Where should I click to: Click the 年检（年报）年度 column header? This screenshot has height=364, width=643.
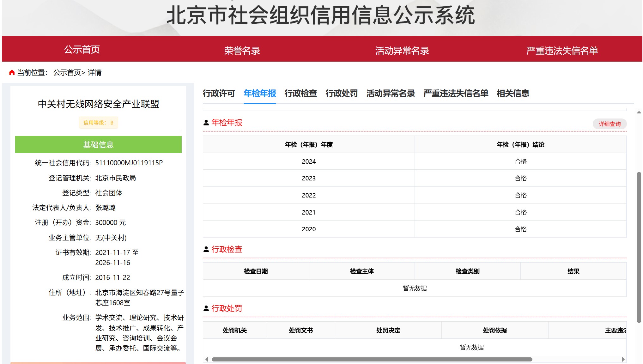tap(309, 144)
